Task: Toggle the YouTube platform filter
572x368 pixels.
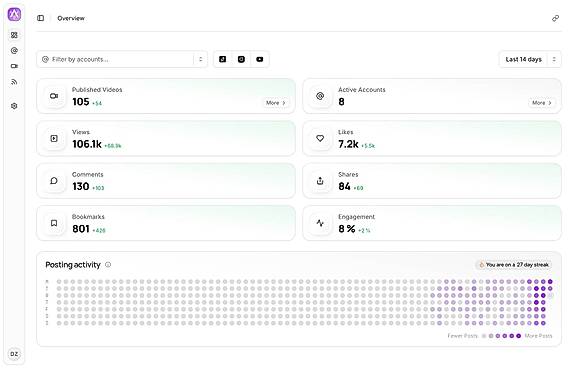Action: click(x=260, y=59)
